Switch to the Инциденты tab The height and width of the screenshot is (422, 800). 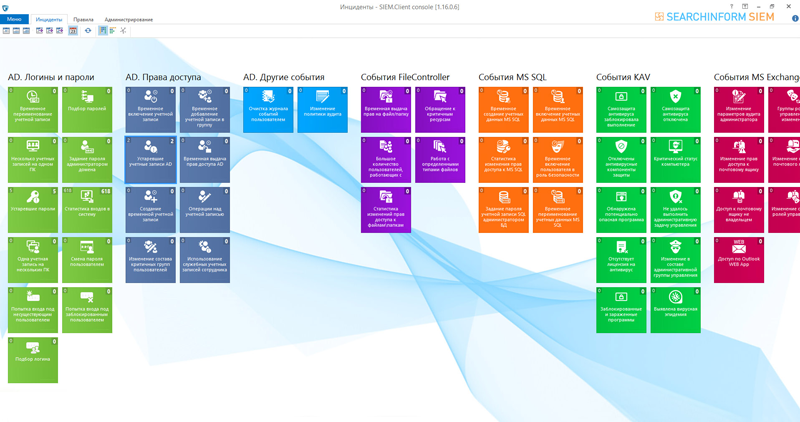point(49,19)
